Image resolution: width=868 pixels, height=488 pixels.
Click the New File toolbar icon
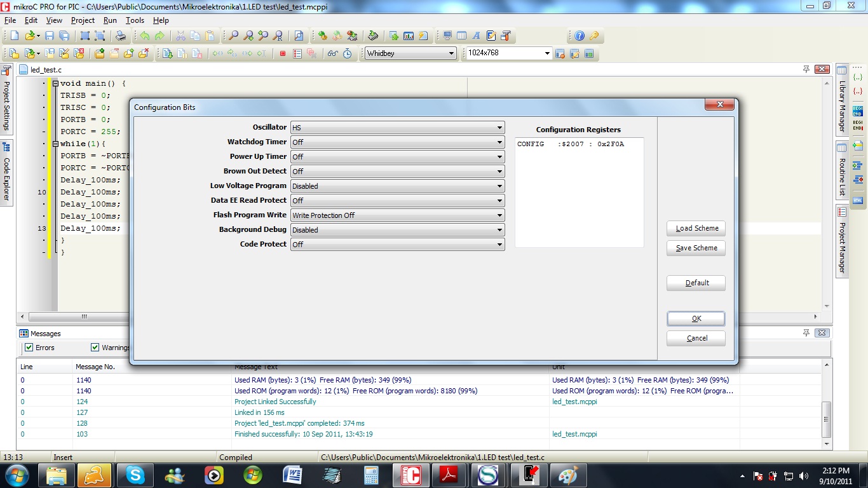click(x=15, y=36)
